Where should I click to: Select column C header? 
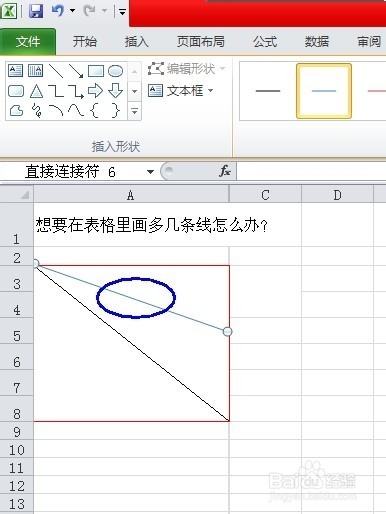pos(265,195)
